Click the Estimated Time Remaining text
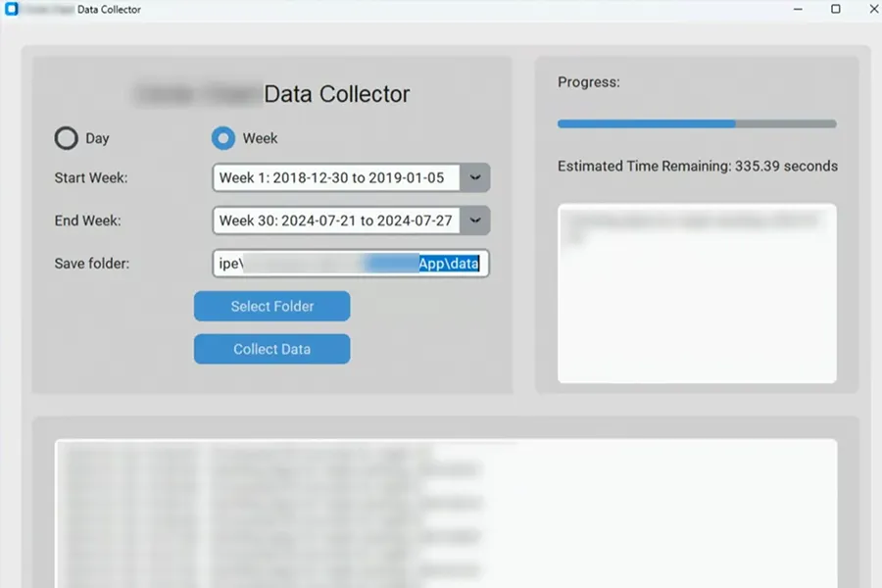 [x=697, y=166]
